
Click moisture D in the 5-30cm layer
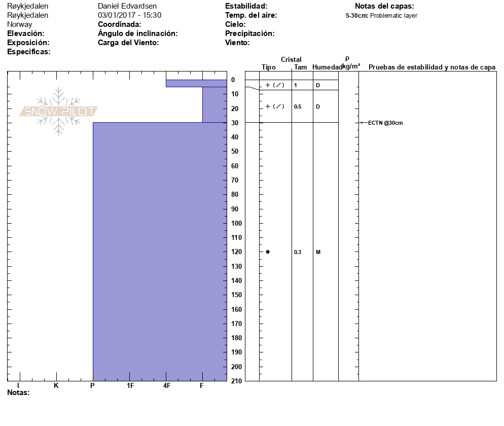tap(318, 106)
